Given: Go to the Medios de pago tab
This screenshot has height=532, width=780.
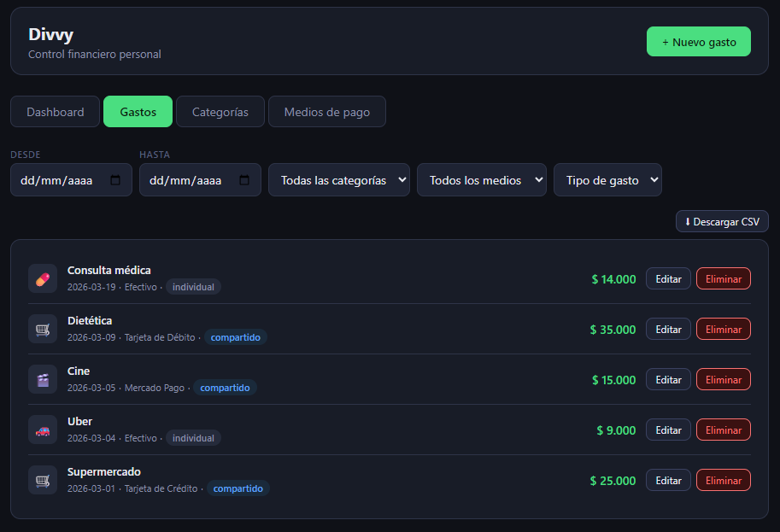Looking at the screenshot, I should [327, 112].
